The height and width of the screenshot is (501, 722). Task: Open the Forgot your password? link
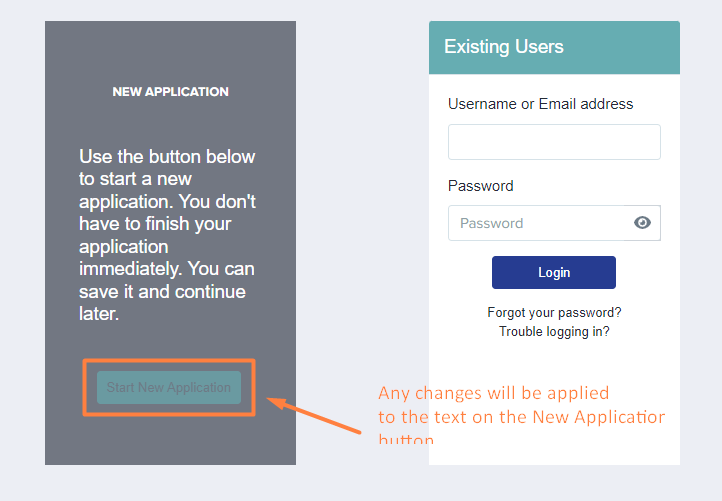554,313
